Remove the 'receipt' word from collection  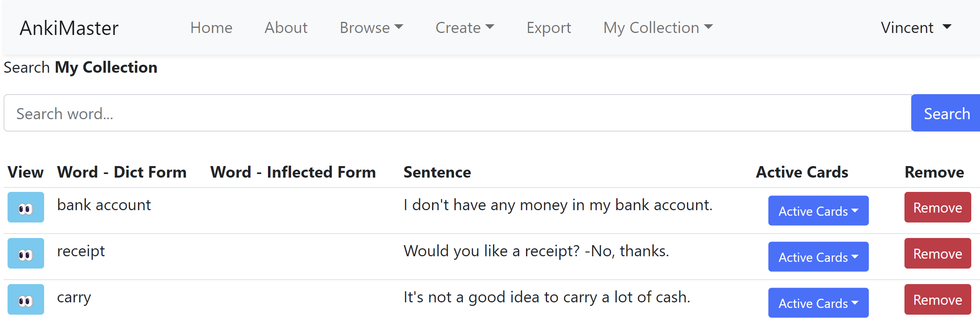pos(937,253)
